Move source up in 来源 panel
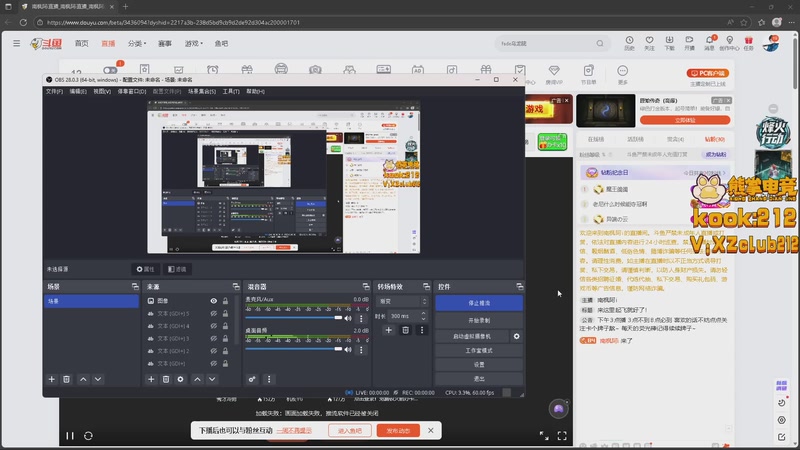 pyautogui.click(x=197, y=379)
